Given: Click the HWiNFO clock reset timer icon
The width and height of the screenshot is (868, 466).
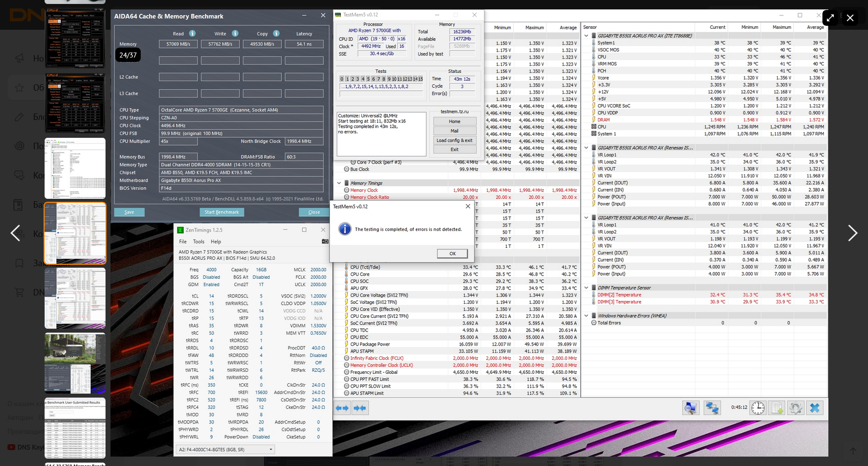Looking at the screenshot, I should (758, 408).
